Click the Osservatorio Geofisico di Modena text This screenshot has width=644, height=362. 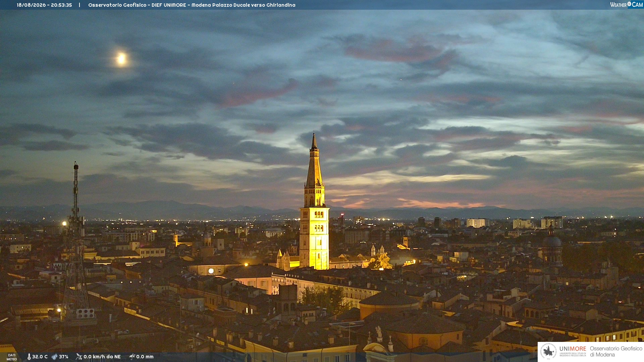(616, 351)
